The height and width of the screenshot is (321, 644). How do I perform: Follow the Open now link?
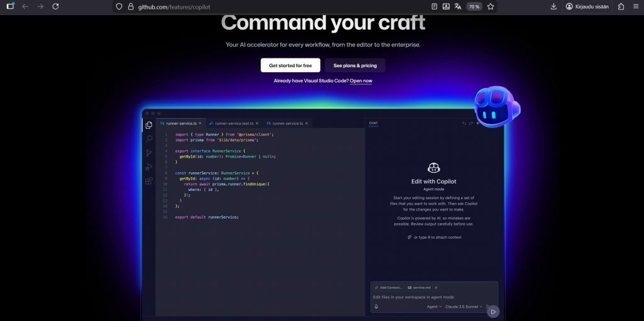click(361, 81)
